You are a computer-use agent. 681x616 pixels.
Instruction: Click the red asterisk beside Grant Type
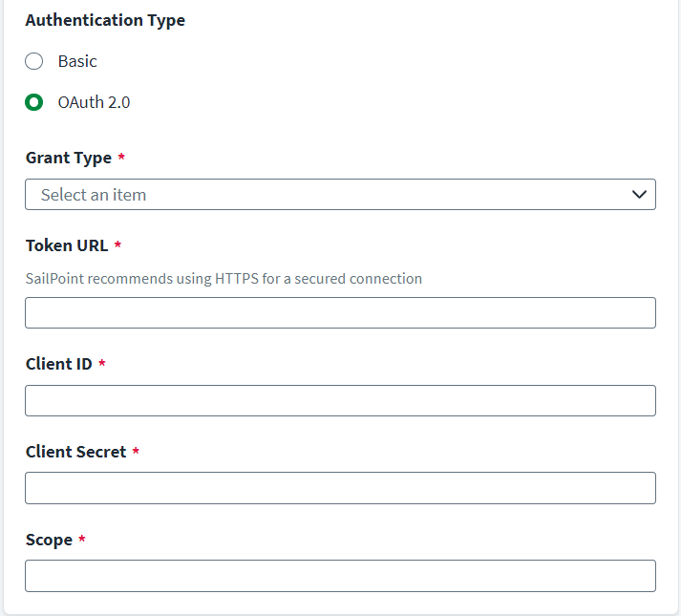121,158
